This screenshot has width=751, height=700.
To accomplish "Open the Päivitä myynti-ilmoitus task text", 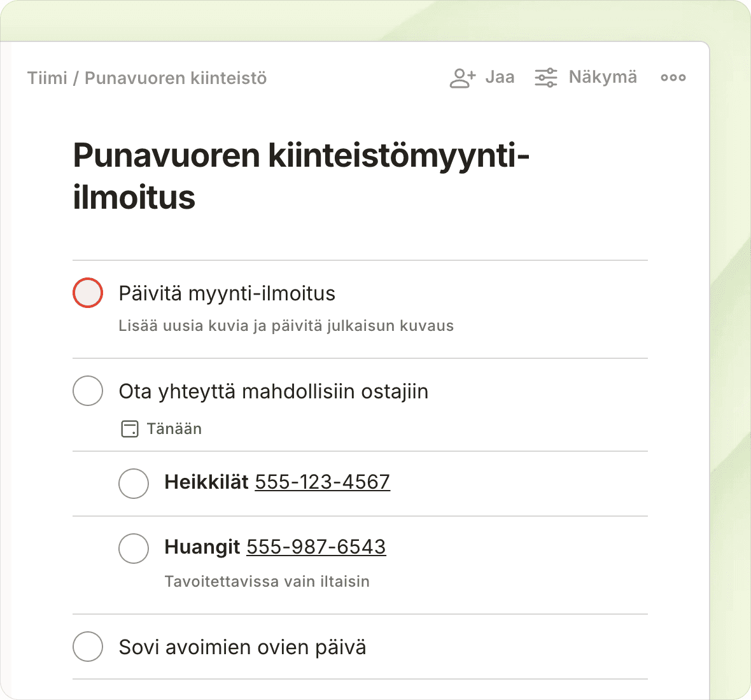I will pyautogui.click(x=227, y=293).
